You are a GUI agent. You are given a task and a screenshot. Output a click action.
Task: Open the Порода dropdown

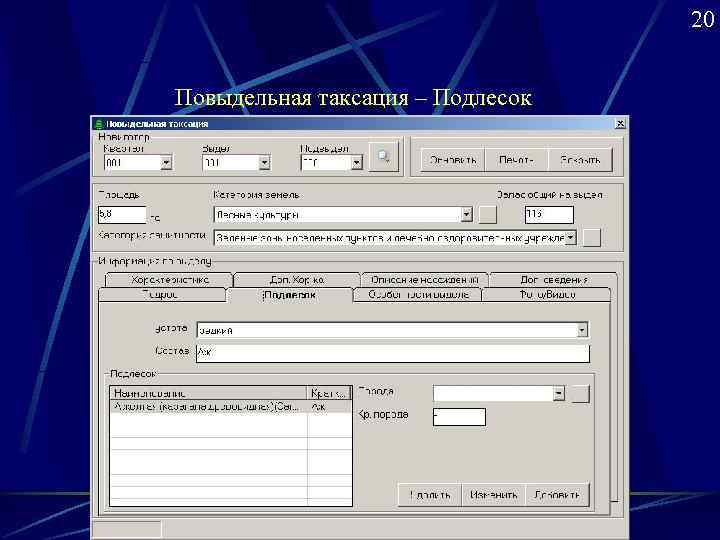tap(558, 394)
